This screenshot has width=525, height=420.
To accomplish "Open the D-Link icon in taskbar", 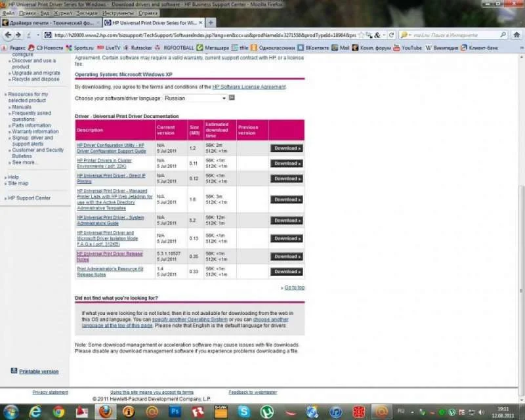I will pos(220,411).
